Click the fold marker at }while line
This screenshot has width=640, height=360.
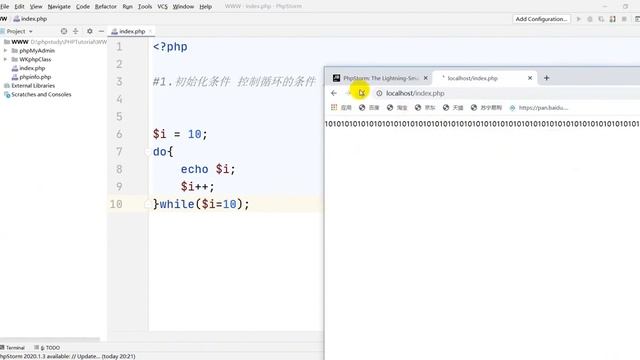[x=147, y=204]
